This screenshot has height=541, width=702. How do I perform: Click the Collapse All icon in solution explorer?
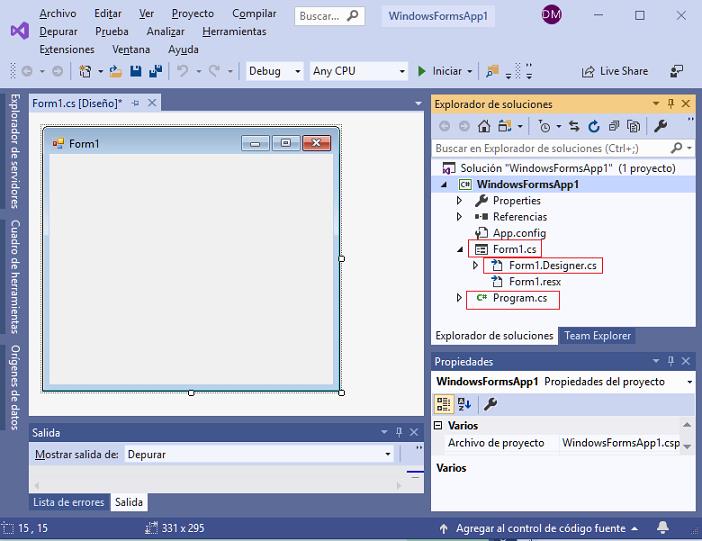pyautogui.click(x=614, y=127)
